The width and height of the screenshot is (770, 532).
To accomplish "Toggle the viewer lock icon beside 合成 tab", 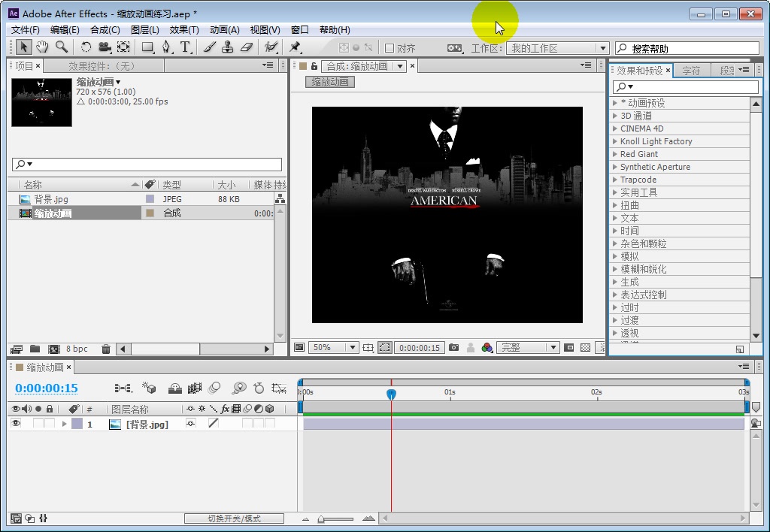I will coord(314,66).
